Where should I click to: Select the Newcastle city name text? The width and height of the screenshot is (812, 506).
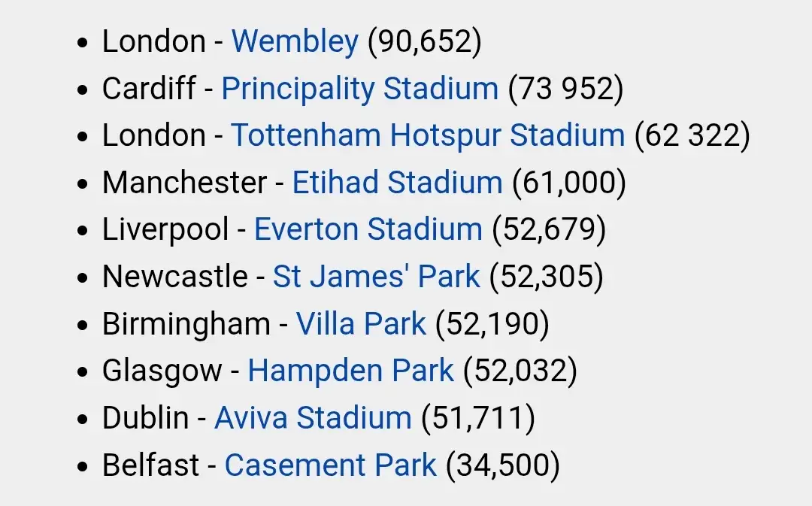coord(175,277)
